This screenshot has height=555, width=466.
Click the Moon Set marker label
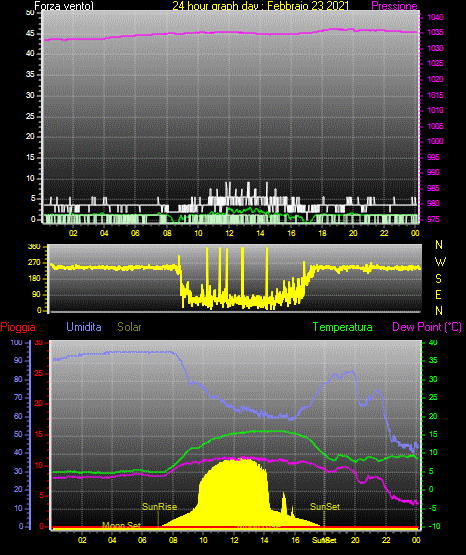(121, 525)
